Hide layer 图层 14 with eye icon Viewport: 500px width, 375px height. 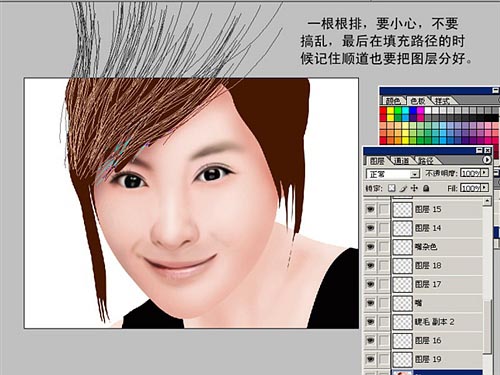tap(370, 228)
